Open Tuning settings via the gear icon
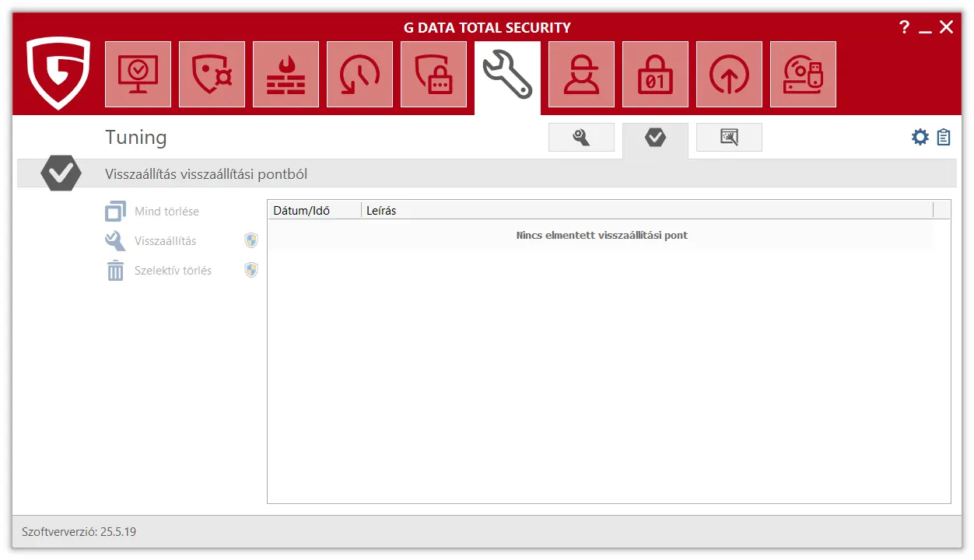Image resolution: width=974 pixels, height=560 pixels. (x=920, y=138)
